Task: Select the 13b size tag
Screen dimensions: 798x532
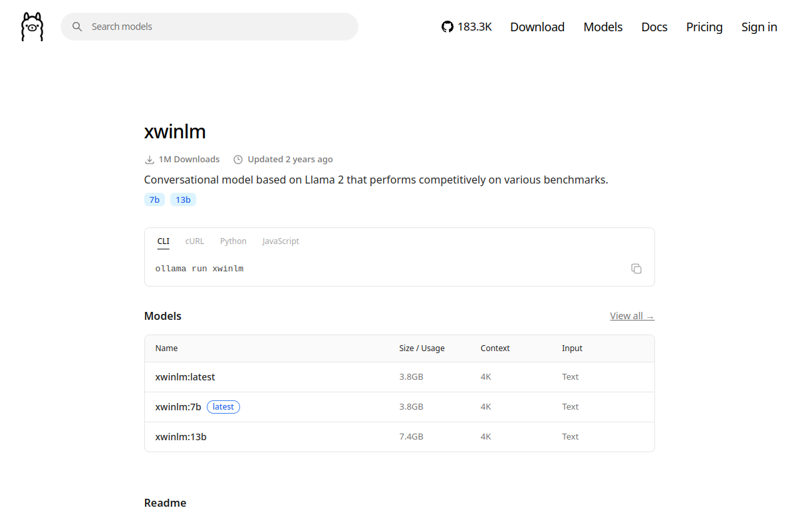Action: click(183, 199)
